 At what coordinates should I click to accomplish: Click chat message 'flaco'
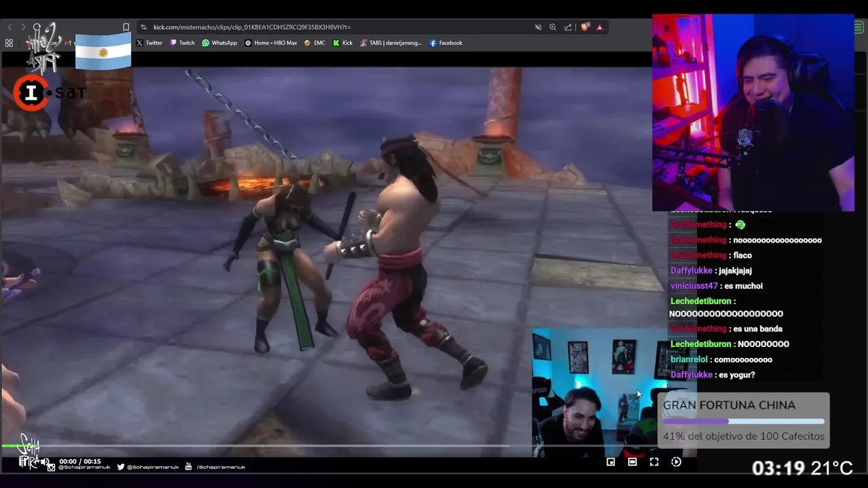[743, 256]
